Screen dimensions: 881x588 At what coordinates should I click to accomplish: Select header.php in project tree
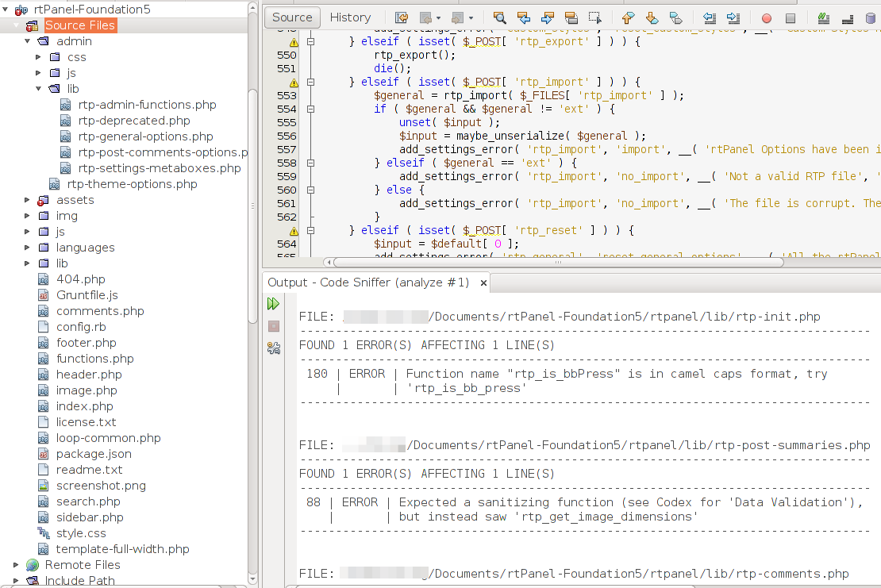pyautogui.click(x=89, y=375)
